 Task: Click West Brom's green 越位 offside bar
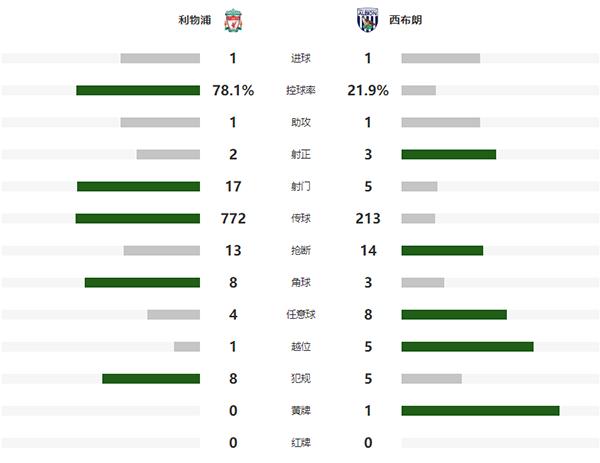click(x=467, y=346)
